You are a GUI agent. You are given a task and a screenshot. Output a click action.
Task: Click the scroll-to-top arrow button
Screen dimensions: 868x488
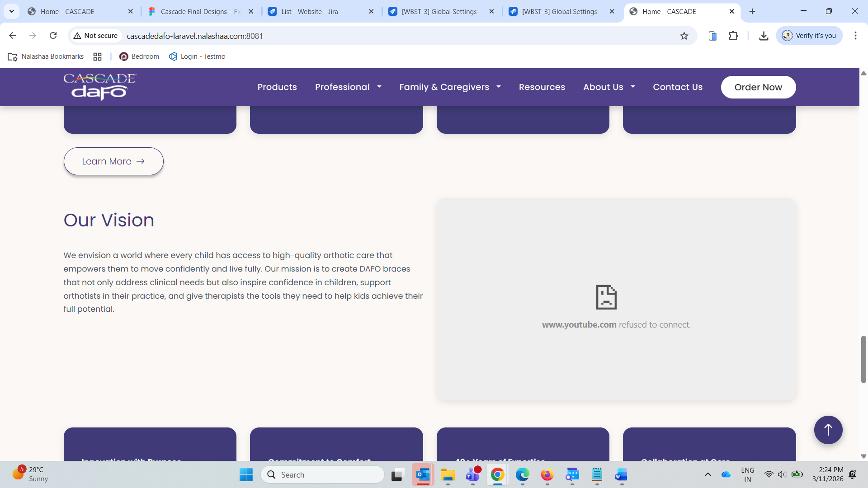tap(828, 430)
